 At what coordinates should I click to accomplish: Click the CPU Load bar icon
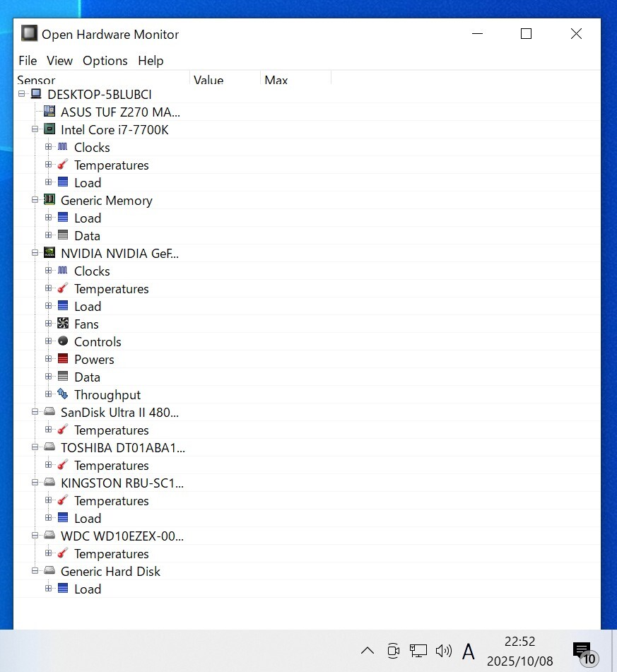(x=63, y=182)
